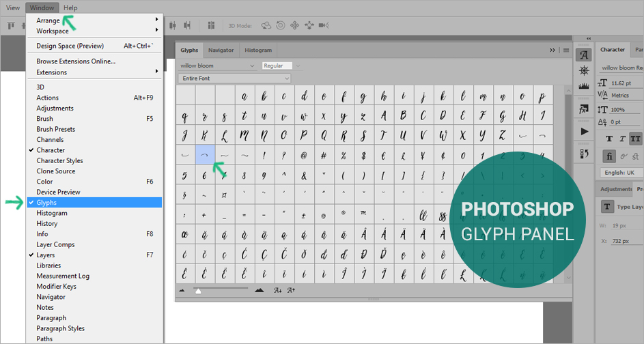Open the willow bloom font dropdown in Glyphs
The height and width of the screenshot is (344, 644).
click(217, 66)
